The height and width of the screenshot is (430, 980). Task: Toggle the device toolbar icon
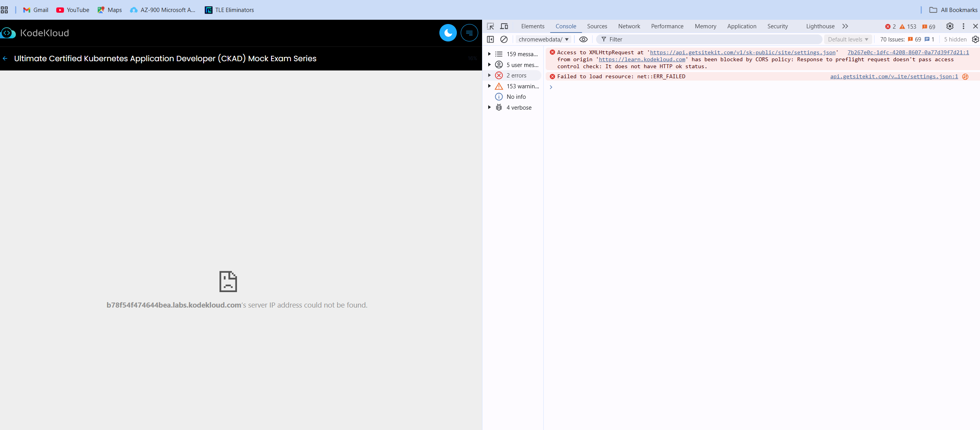504,26
